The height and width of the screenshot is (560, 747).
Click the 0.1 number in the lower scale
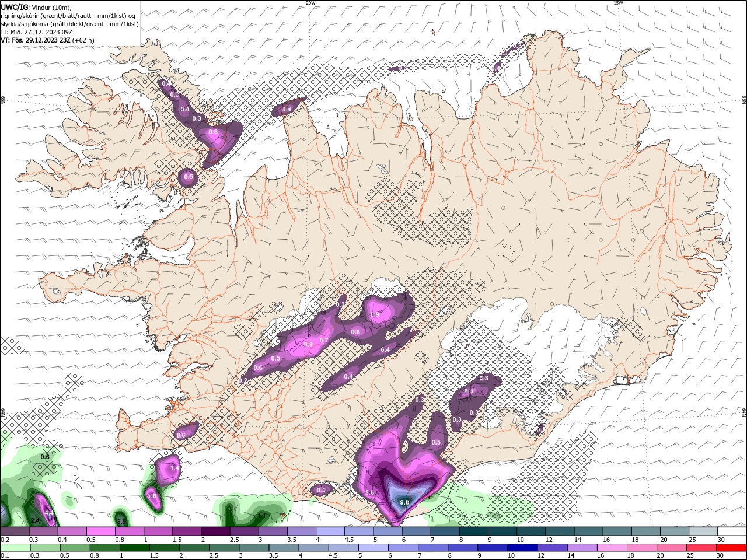pos(5,555)
